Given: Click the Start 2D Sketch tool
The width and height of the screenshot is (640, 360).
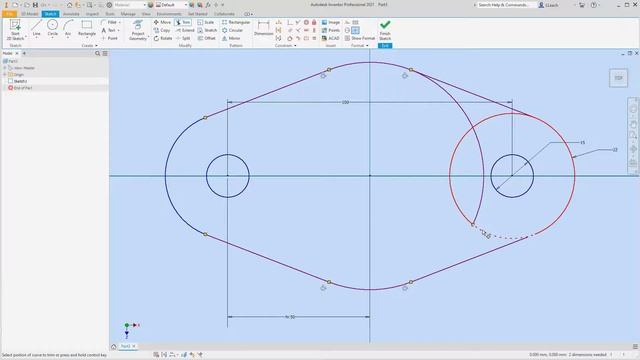Looking at the screenshot, I should tap(15, 30).
